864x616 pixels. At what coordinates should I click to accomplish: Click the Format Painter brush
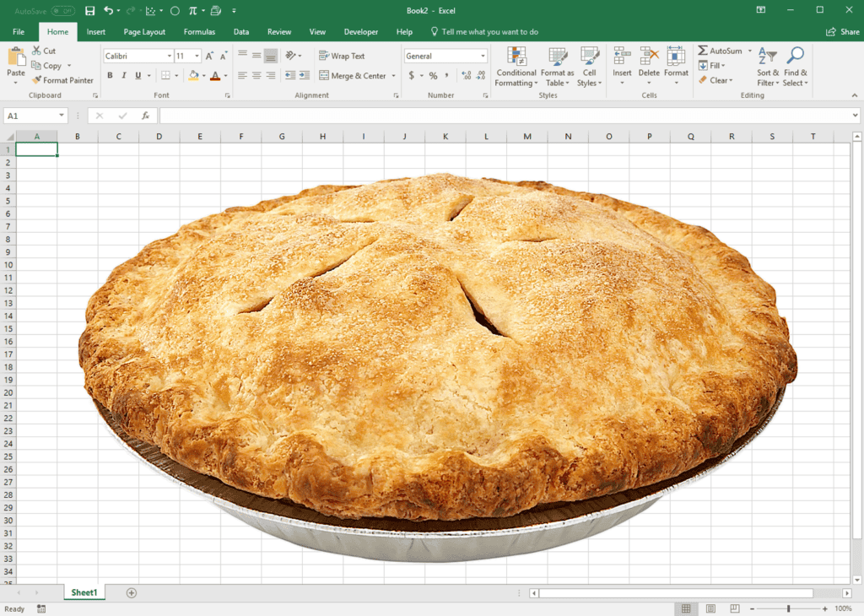point(36,80)
